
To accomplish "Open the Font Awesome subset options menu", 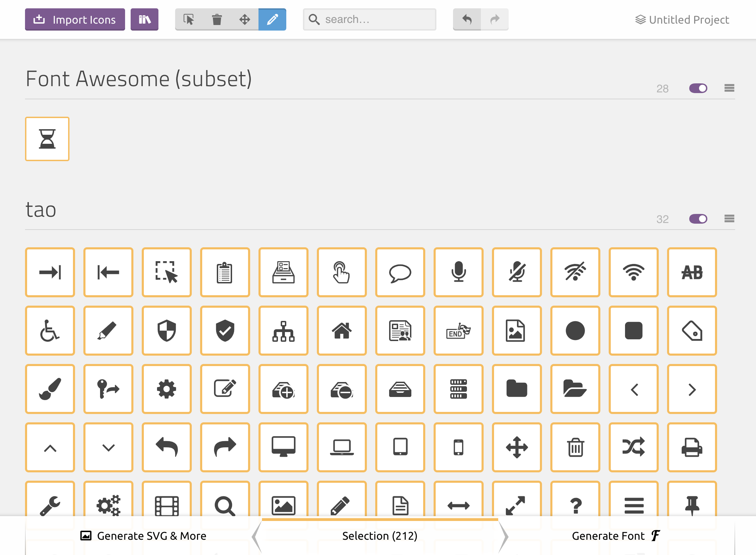I will pos(729,89).
